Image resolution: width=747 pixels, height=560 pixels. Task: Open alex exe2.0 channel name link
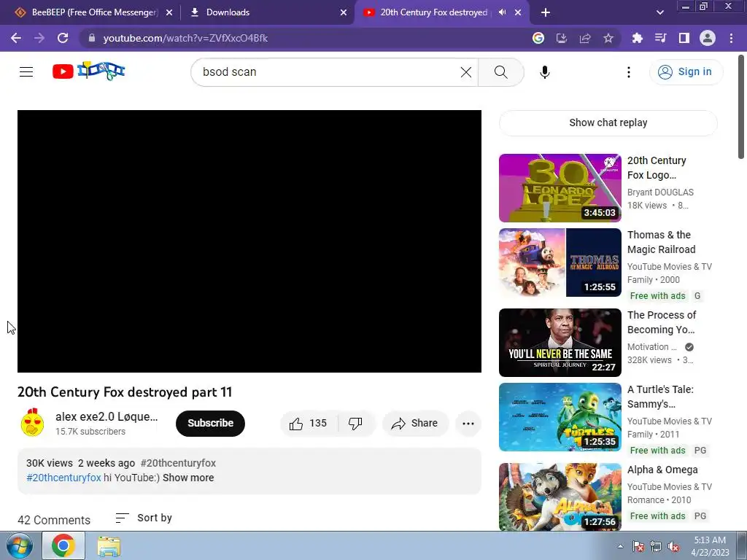(107, 416)
